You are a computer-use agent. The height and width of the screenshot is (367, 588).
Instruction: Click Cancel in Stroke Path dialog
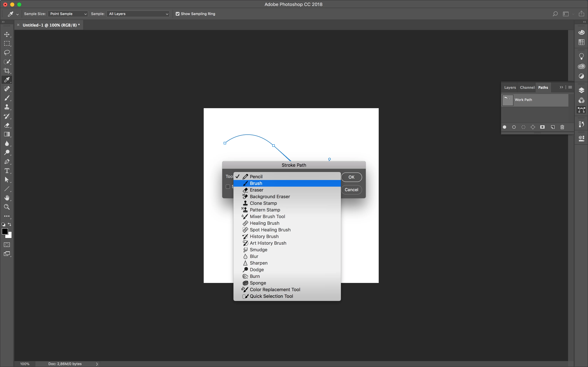click(351, 190)
